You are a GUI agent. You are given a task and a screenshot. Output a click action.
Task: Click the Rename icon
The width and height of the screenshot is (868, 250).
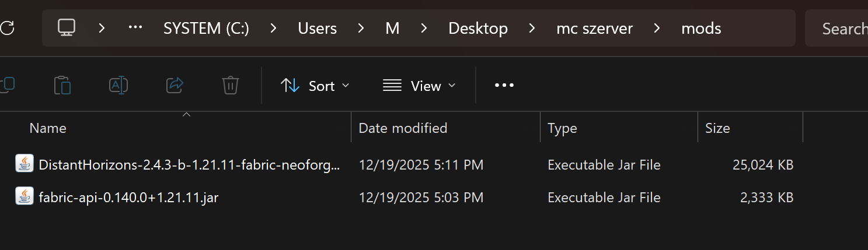118,86
